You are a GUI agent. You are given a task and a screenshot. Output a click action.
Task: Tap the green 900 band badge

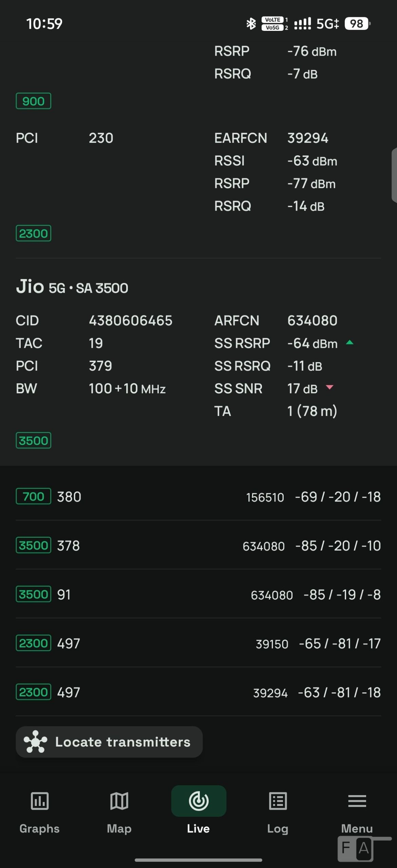tap(33, 101)
